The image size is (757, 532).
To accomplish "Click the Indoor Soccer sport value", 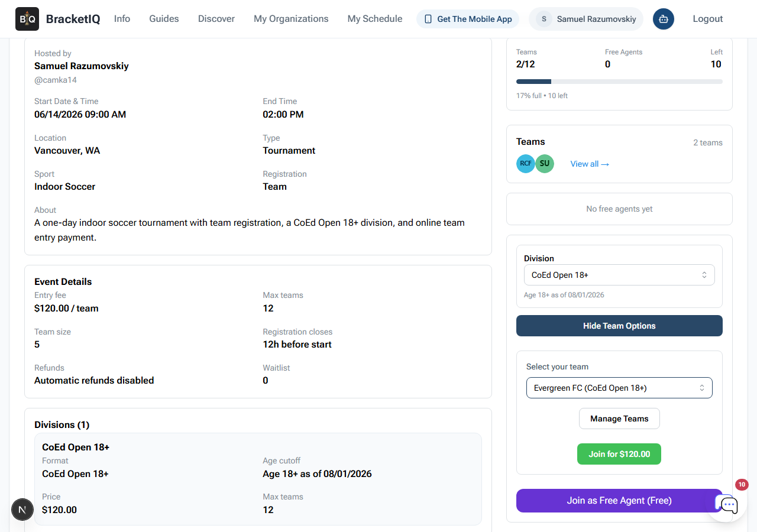I will (65, 187).
